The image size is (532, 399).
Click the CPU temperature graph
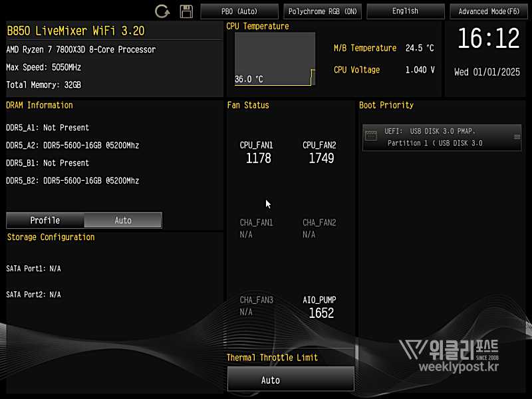point(275,59)
